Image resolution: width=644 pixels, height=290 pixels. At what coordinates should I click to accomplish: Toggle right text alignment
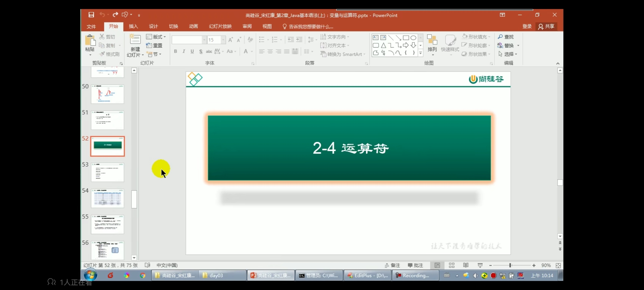279,51
